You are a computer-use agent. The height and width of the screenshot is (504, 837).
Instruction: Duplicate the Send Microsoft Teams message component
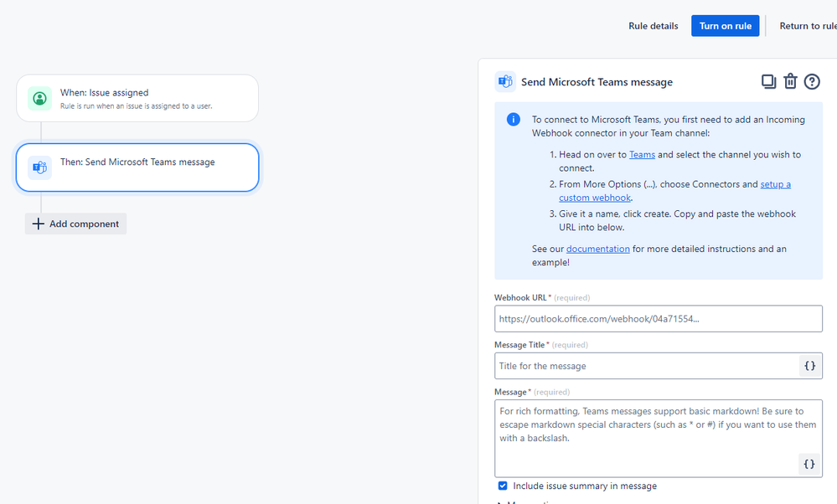pos(768,81)
